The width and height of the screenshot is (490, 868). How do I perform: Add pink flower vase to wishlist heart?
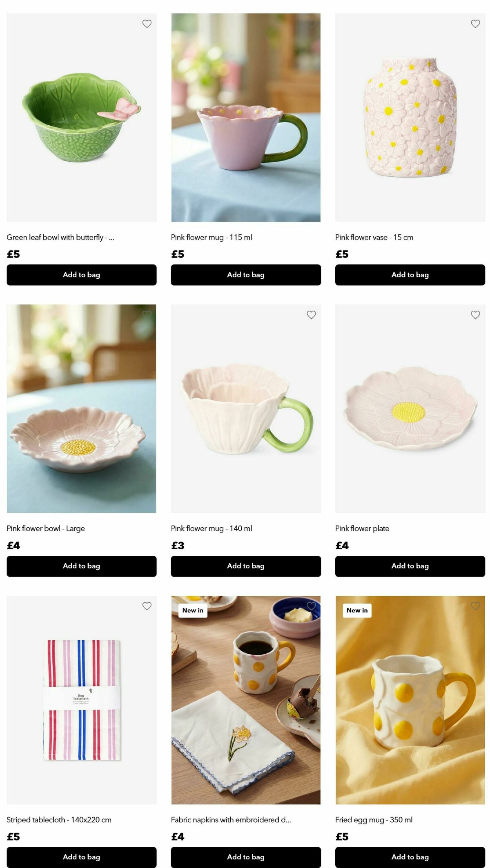(475, 24)
